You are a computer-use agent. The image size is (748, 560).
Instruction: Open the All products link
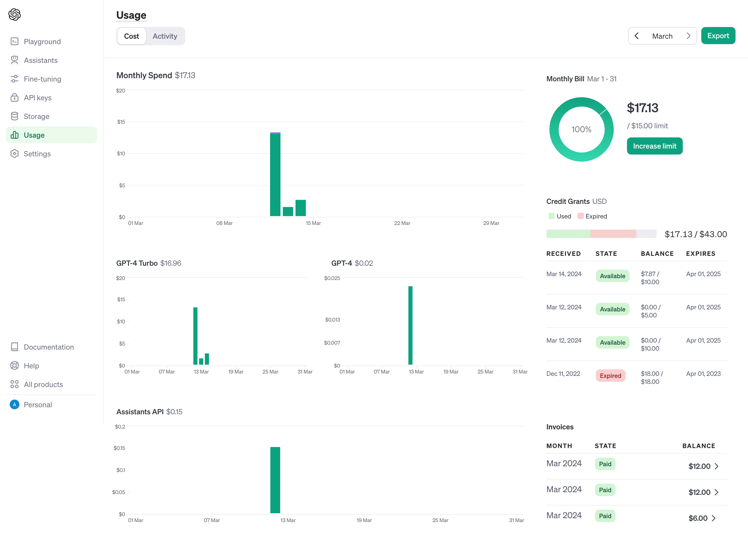[52, 384]
